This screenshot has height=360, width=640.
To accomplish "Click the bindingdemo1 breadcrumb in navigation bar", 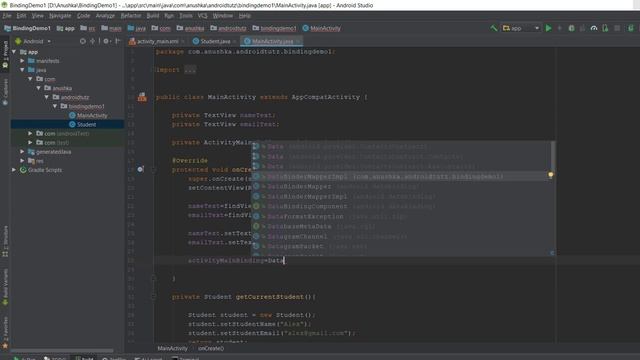I will [274, 28].
